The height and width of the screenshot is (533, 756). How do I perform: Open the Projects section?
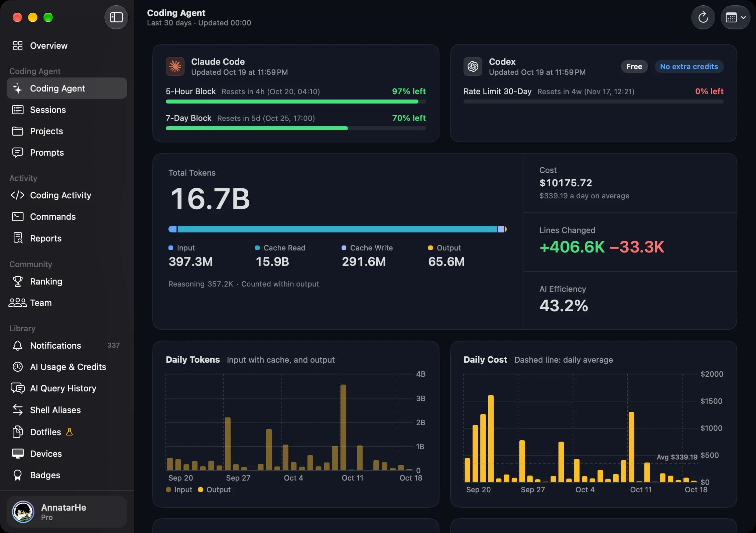point(67,131)
